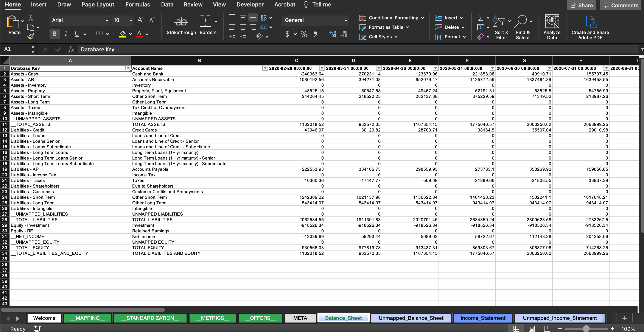Click the Name Box showing A1
644x332 pixels.
click(x=16, y=49)
